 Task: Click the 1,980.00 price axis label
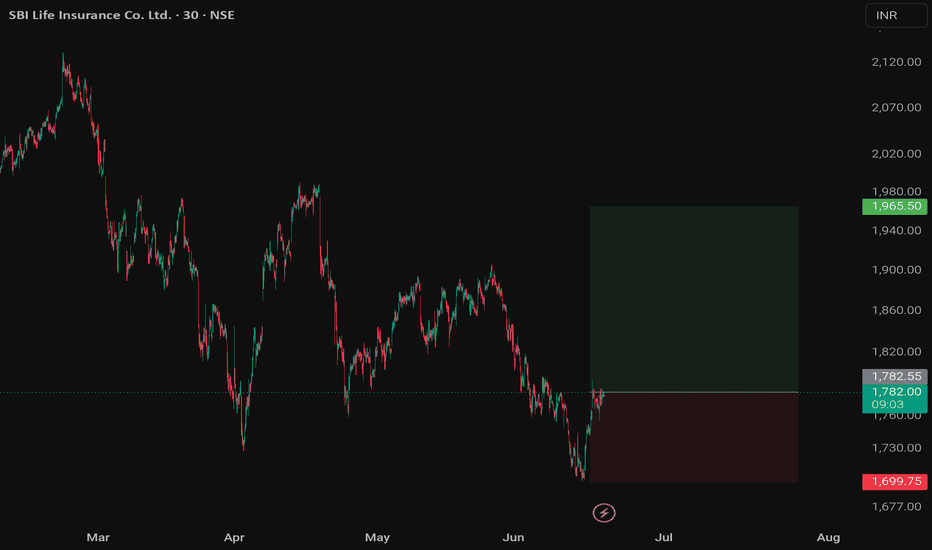[896, 191]
